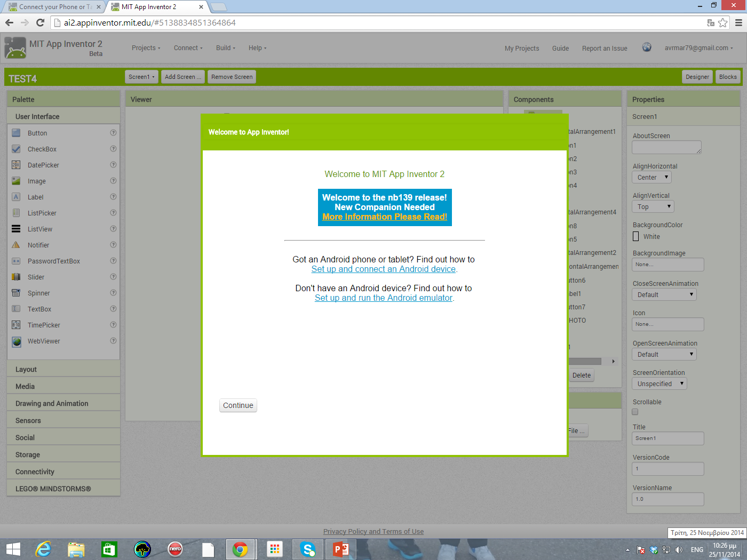Click the Continue button in the welcome dialog
Viewport: 747px width, 560px height.
pyautogui.click(x=238, y=405)
